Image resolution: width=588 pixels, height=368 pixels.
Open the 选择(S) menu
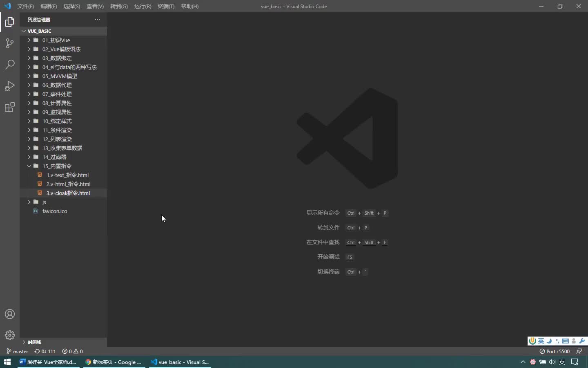tap(72, 6)
